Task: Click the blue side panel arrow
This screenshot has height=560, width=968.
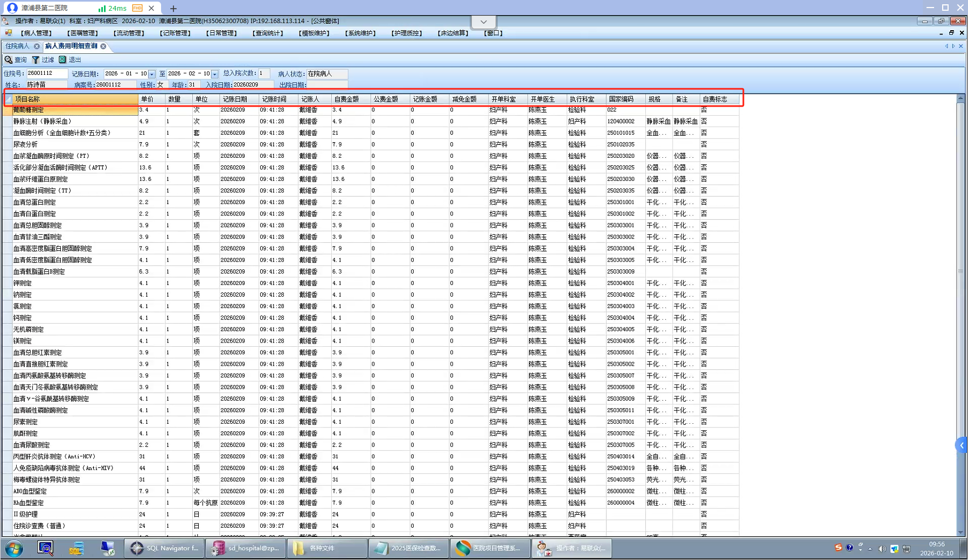Action: coord(961,445)
